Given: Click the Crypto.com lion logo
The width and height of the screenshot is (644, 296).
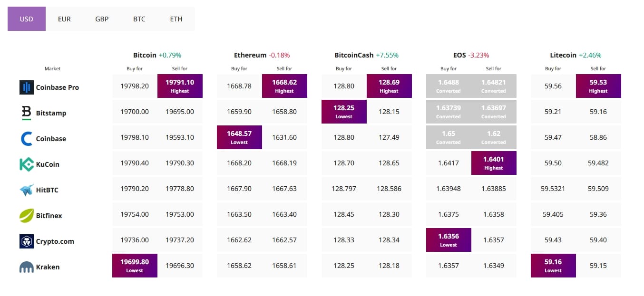Looking at the screenshot, I should 26,241.
